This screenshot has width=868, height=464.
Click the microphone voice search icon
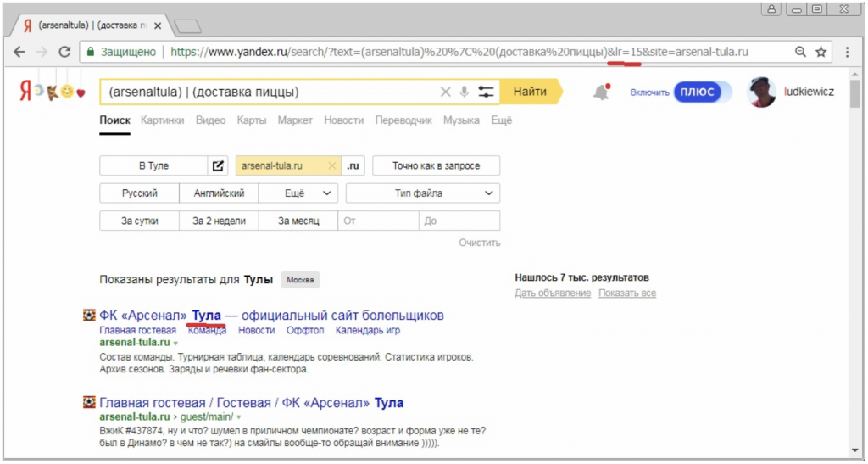click(464, 92)
